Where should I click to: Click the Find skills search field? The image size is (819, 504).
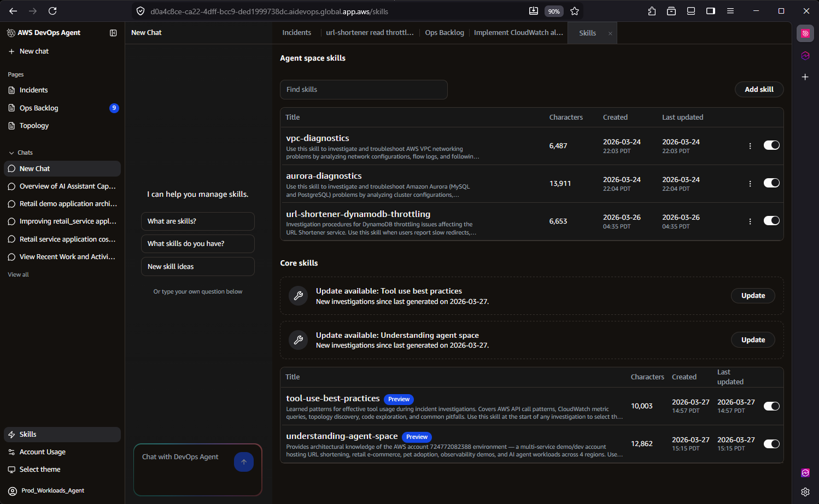point(364,89)
